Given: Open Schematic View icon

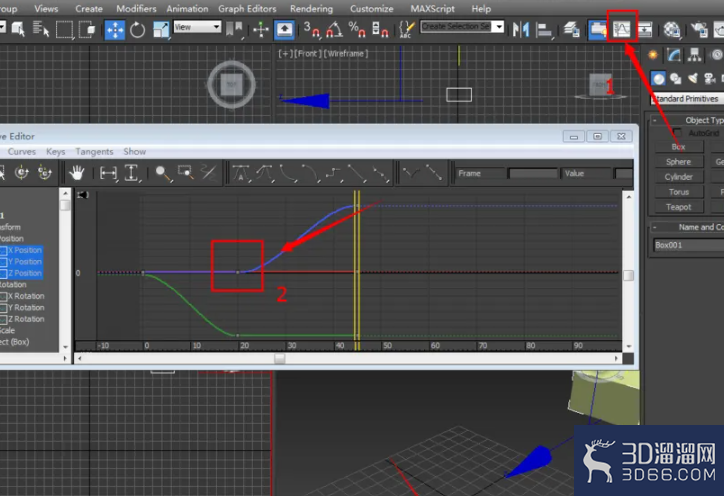Looking at the screenshot, I should click(645, 30).
